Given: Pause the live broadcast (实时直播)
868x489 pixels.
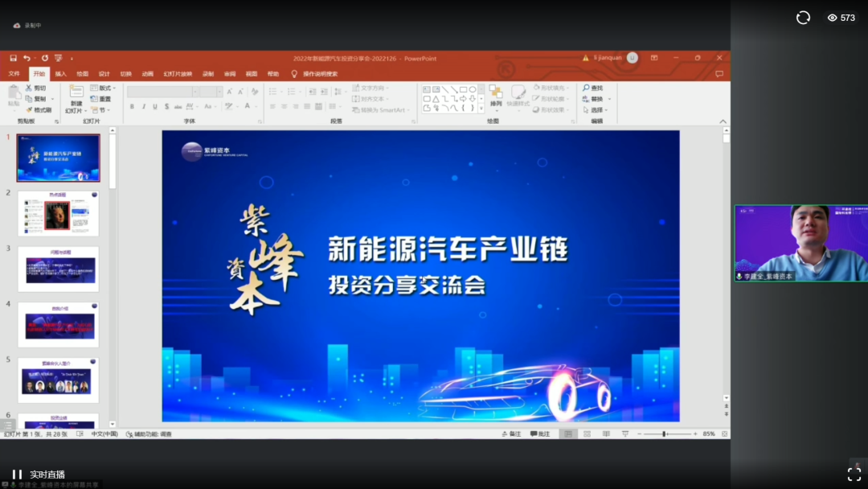Looking at the screenshot, I should (x=17, y=475).
